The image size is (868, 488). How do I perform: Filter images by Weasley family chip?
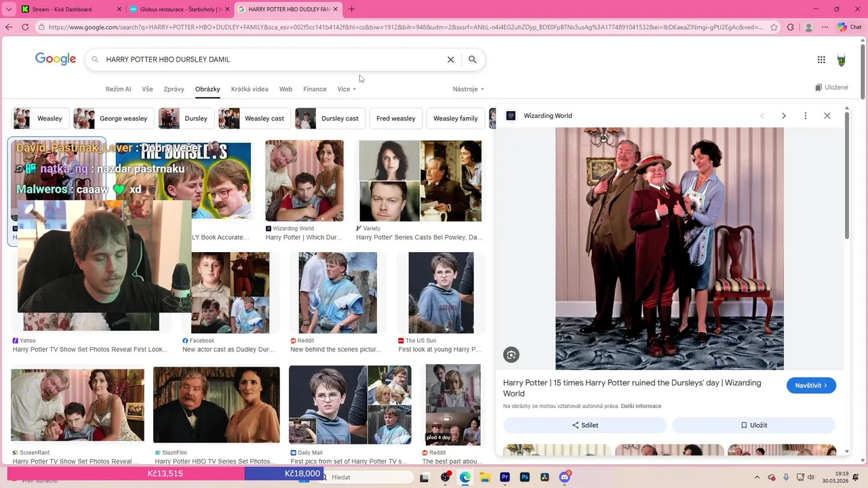pos(456,118)
